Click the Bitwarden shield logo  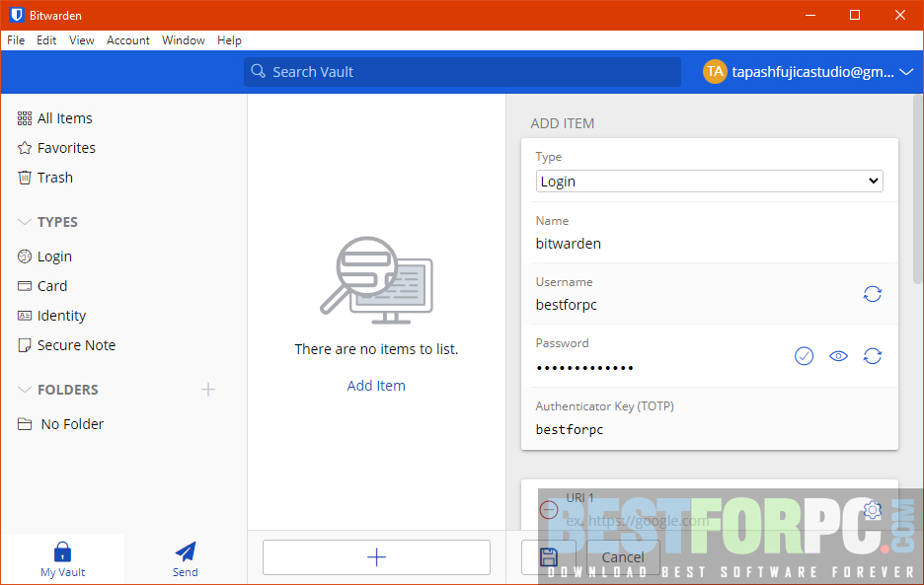coord(17,15)
